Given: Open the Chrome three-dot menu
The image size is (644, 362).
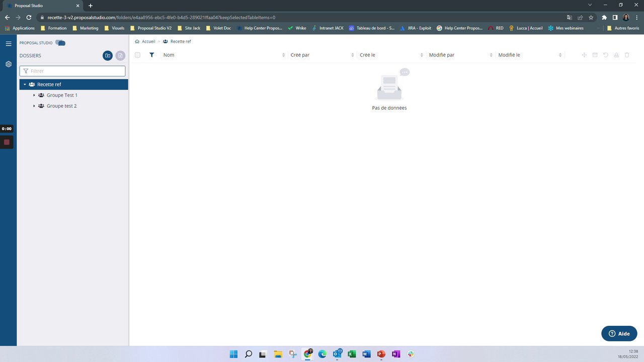Looking at the screenshot, I should click(x=637, y=17).
